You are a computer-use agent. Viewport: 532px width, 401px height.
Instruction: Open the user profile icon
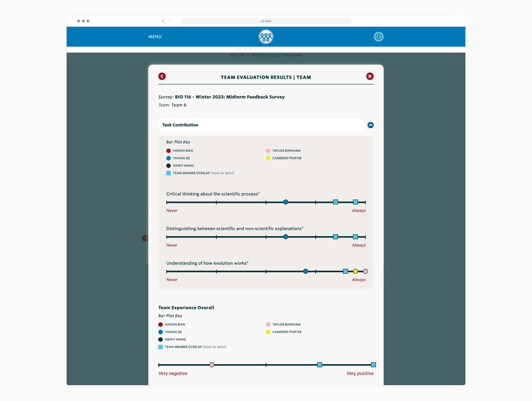pyautogui.click(x=378, y=37)
